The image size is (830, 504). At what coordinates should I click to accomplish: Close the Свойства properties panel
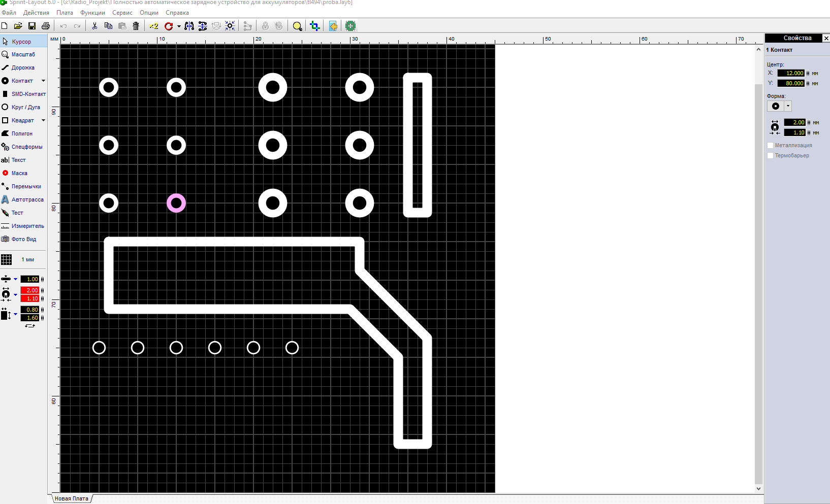pos(826,38)
